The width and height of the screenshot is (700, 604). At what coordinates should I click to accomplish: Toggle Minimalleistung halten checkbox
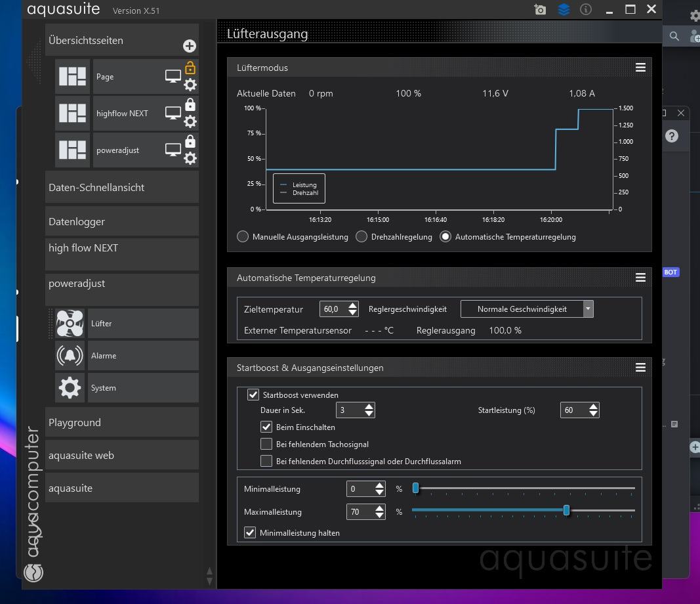[250, 532]
